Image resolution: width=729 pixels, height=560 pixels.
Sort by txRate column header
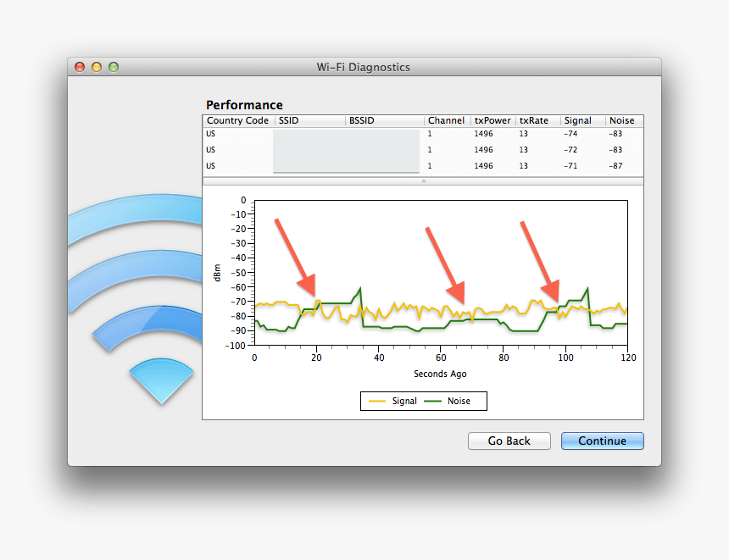coord(537,120)
